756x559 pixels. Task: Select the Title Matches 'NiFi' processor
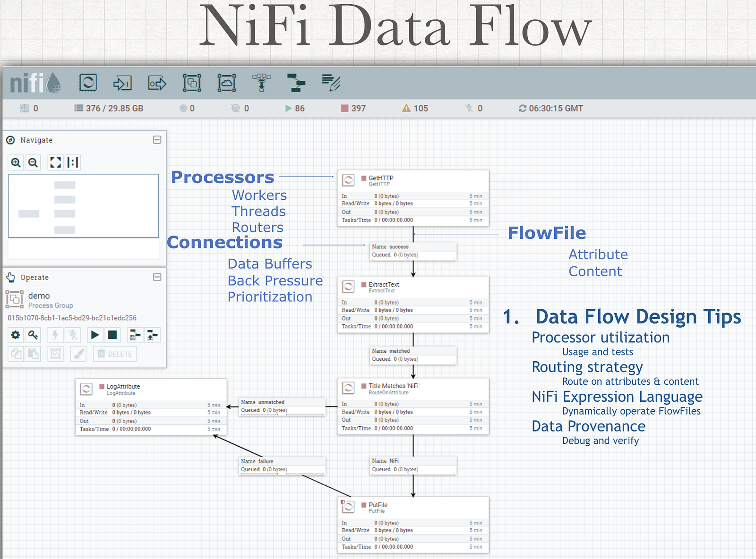click(x=413, y=406)
